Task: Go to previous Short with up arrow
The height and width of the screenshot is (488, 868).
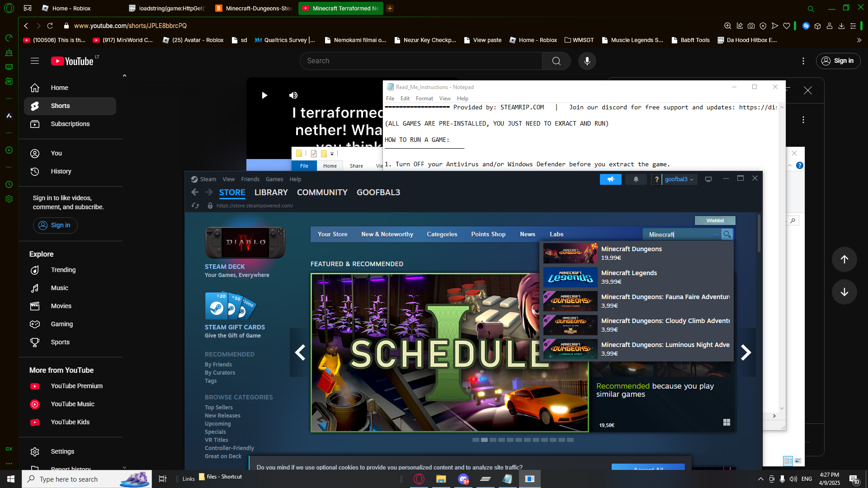Action: point(844,259)
